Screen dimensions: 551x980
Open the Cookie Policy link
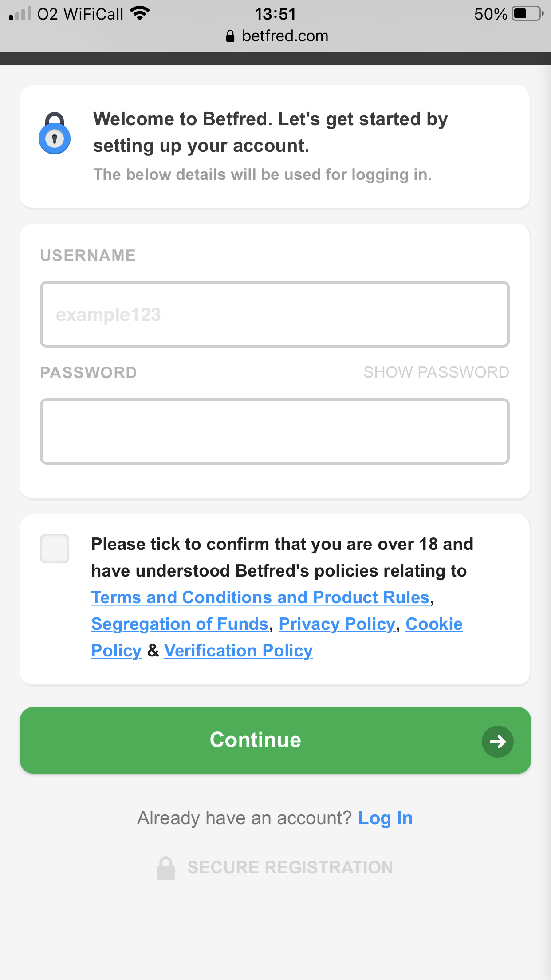pos(434,624)
